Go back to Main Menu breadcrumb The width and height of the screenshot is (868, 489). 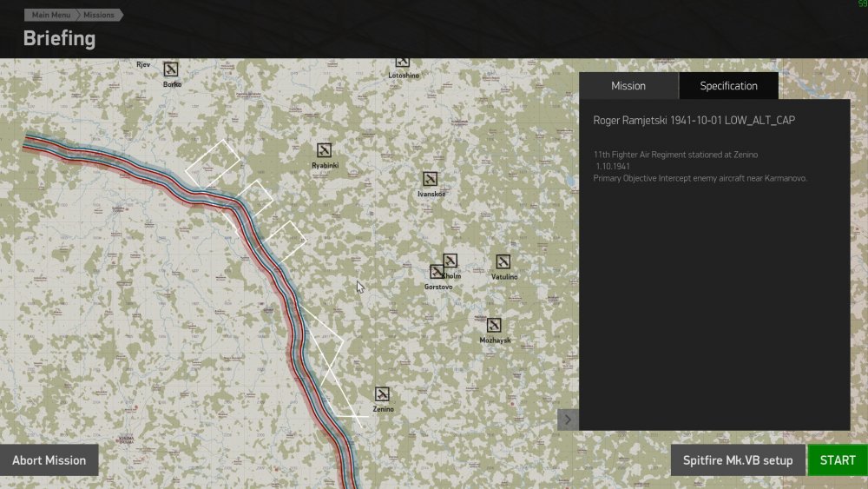coord(51,15)
